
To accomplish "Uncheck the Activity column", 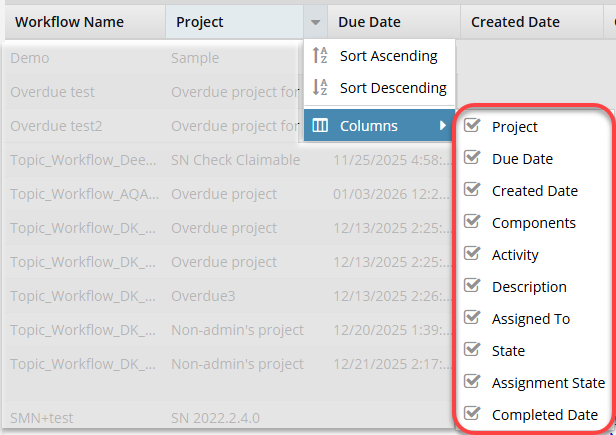I will 473,255.
